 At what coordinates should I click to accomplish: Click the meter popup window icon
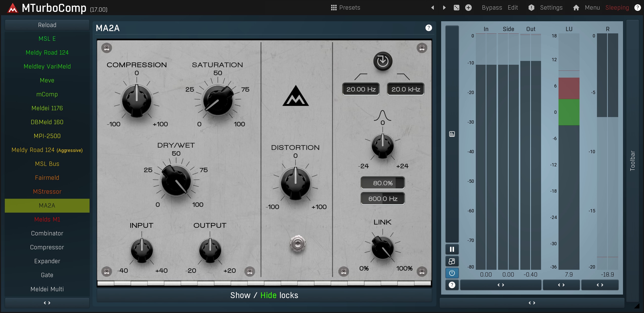tap(452, 261)
